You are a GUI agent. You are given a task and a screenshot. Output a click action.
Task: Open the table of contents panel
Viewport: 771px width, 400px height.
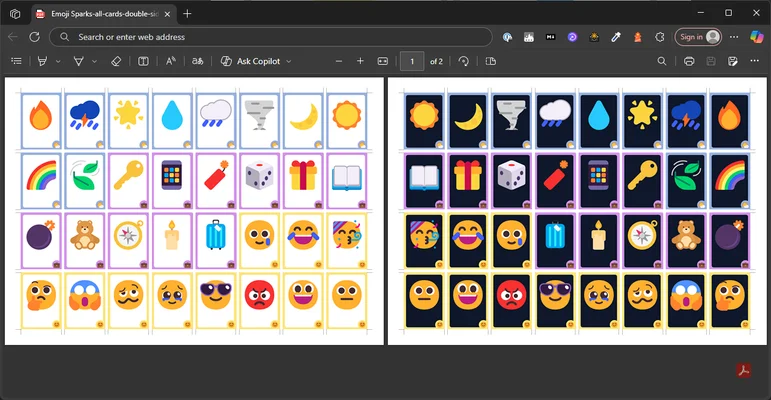[16, 61]
